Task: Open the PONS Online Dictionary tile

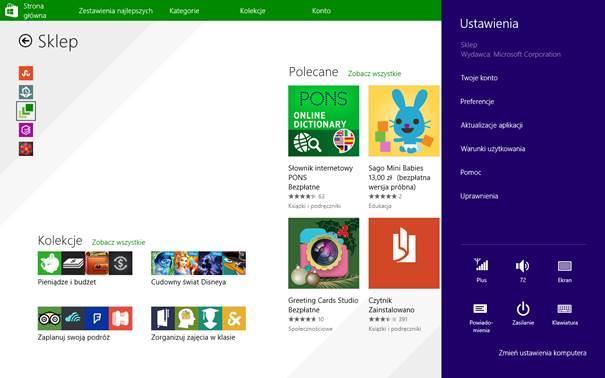Action: (323, 121)
